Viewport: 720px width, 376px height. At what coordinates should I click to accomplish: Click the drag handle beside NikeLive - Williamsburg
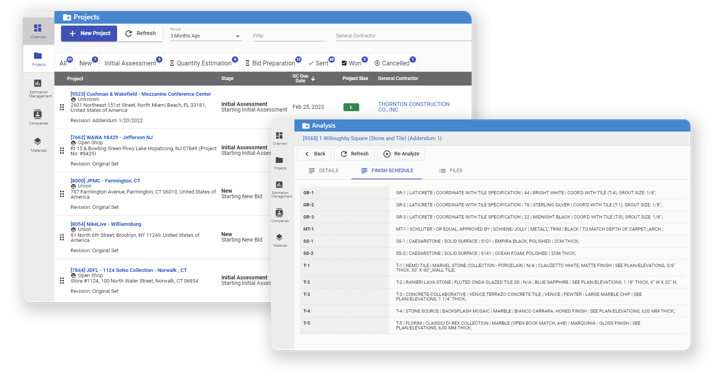62,237
